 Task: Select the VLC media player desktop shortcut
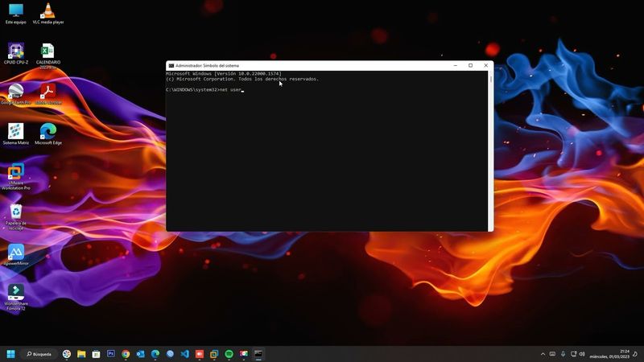48,14
